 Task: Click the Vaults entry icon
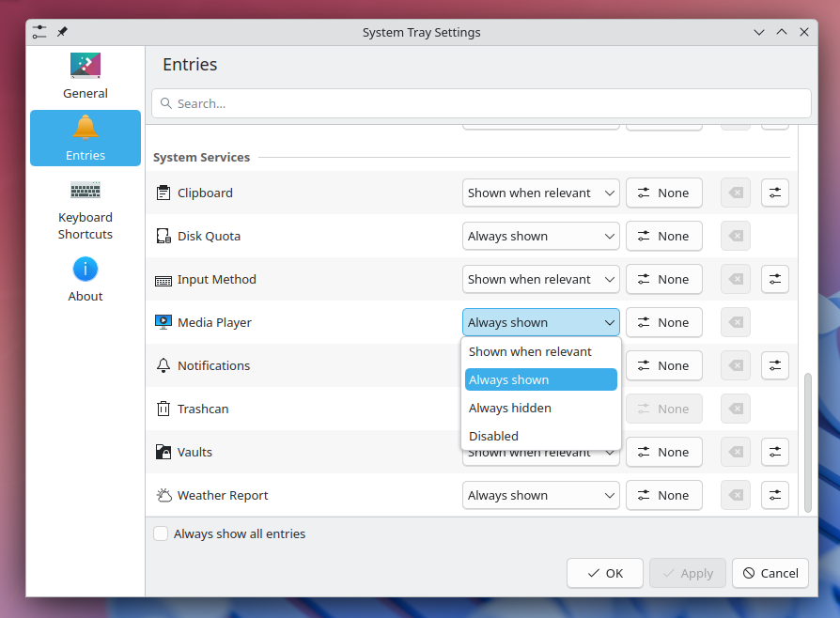[163, 452]
